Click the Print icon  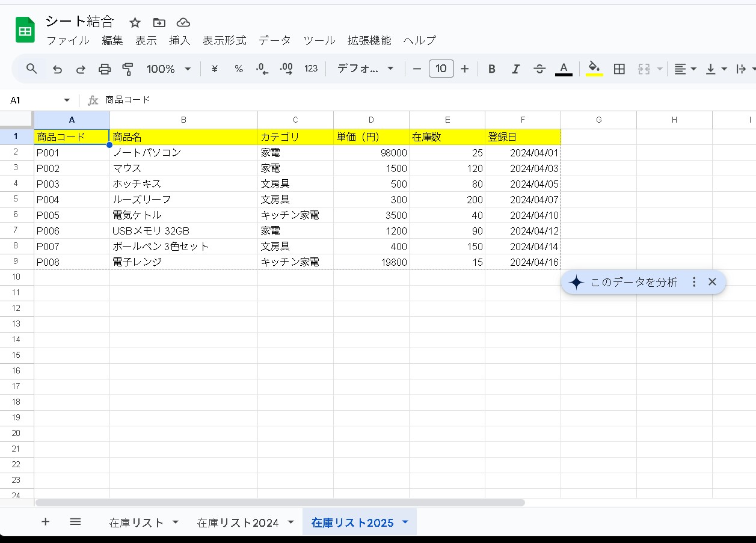105,69
